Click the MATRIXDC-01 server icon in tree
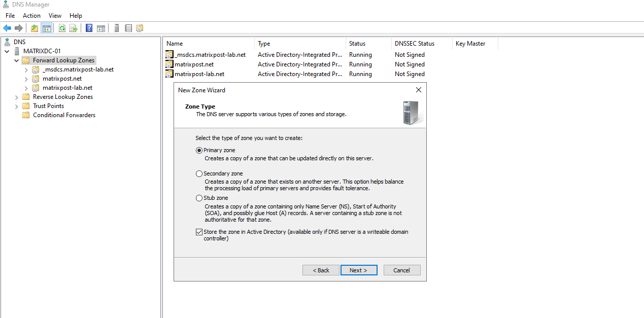 (17, 51)
